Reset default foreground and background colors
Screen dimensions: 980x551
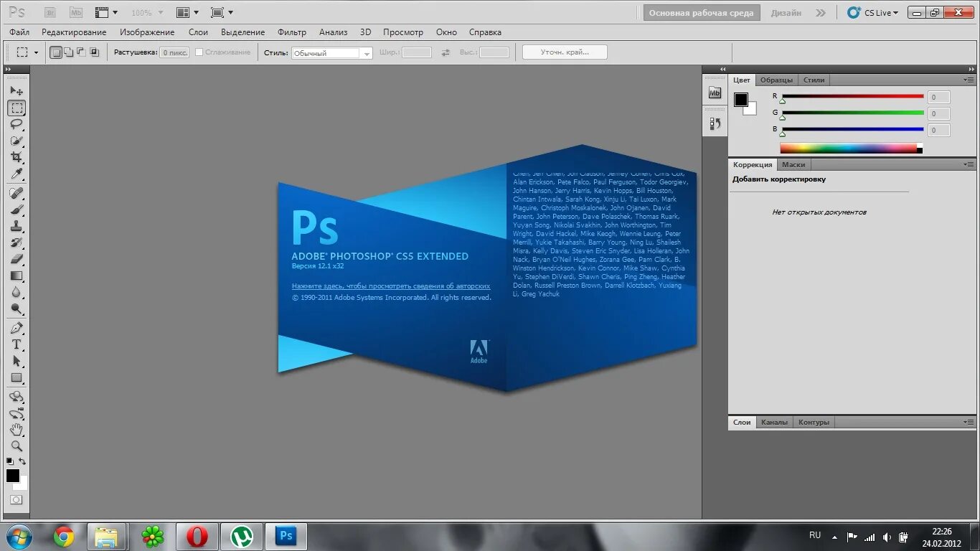tap(10, 461)
